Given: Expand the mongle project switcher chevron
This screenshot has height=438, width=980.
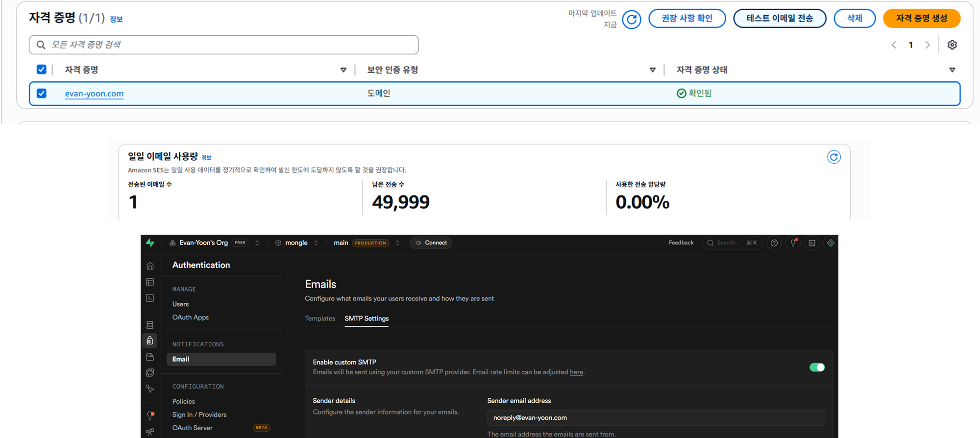Looking at the screenshot, I should [316, 243].
